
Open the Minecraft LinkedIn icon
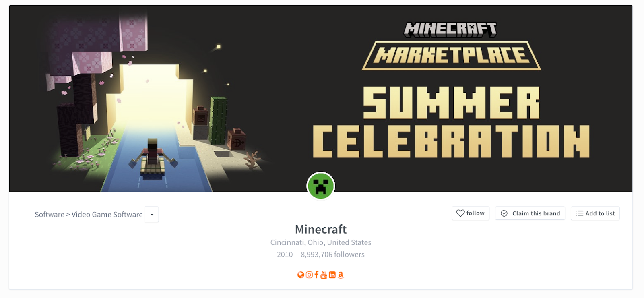[x=332, y=275]
